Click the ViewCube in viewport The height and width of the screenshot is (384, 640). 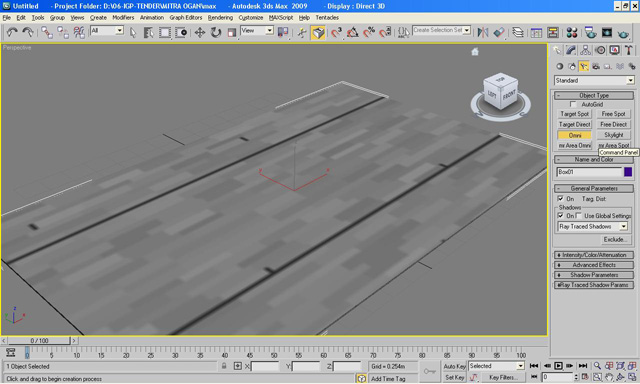(501, 92)
